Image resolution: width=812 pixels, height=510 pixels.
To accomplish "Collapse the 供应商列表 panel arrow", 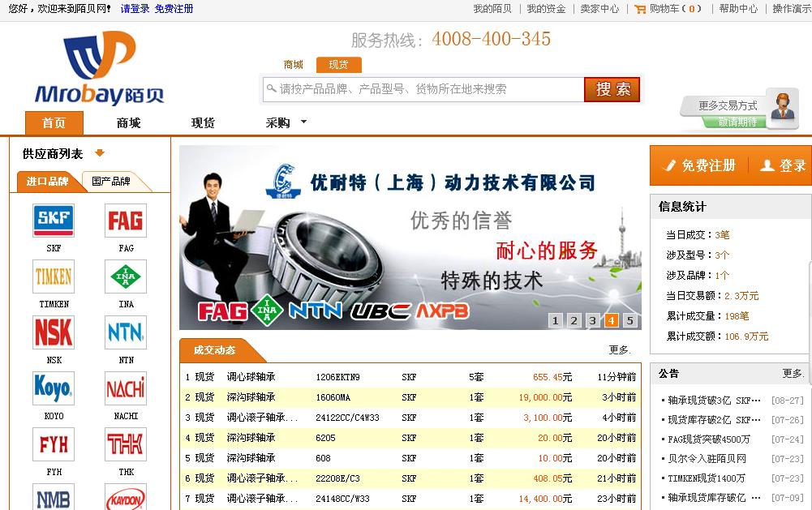I will pos(100,152).
